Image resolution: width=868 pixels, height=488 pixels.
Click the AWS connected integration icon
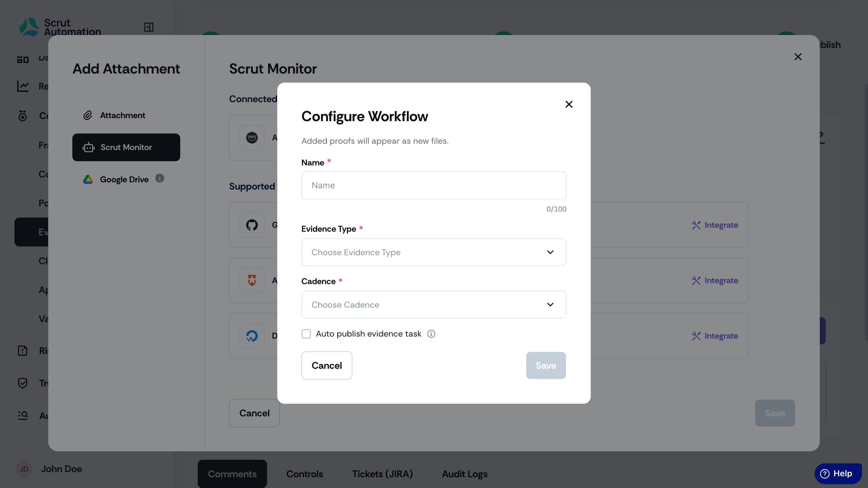click(252, 137)
